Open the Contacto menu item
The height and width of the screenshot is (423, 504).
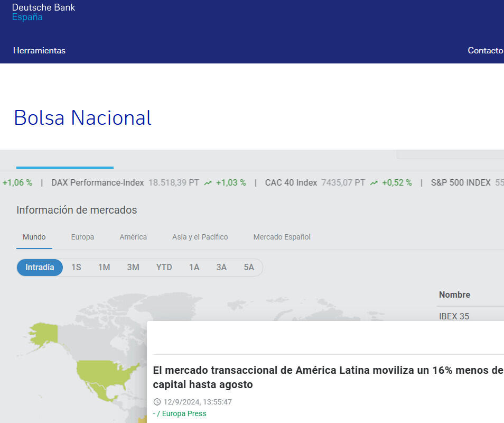pyautogui.click(x=485, y=51)
